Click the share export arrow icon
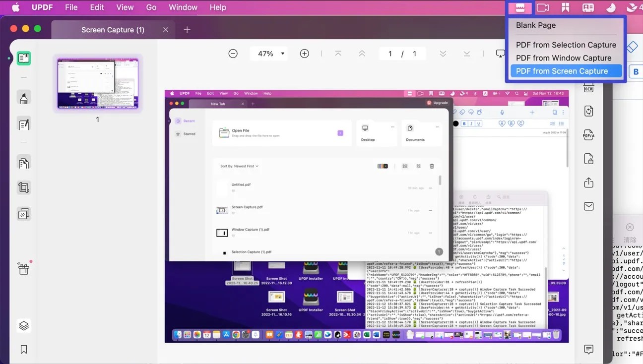Screen dimensions: 643x364 (x=588, y=182)
